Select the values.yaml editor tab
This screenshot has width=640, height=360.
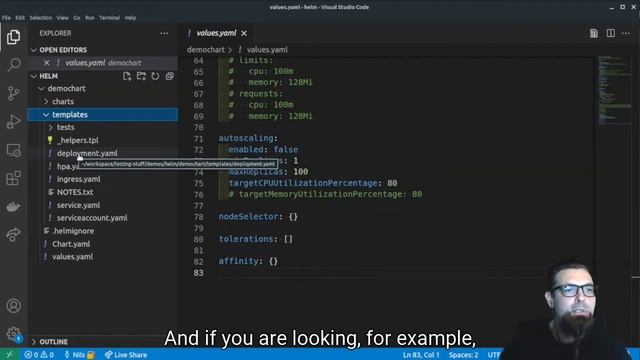click(x=216, y=33)
